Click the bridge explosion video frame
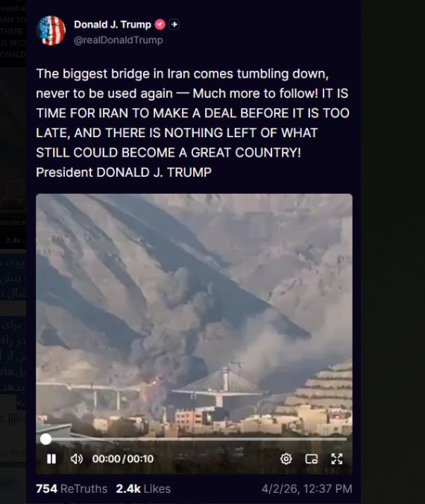Screen dimensions: 425x504 click(x=194, y=315)
